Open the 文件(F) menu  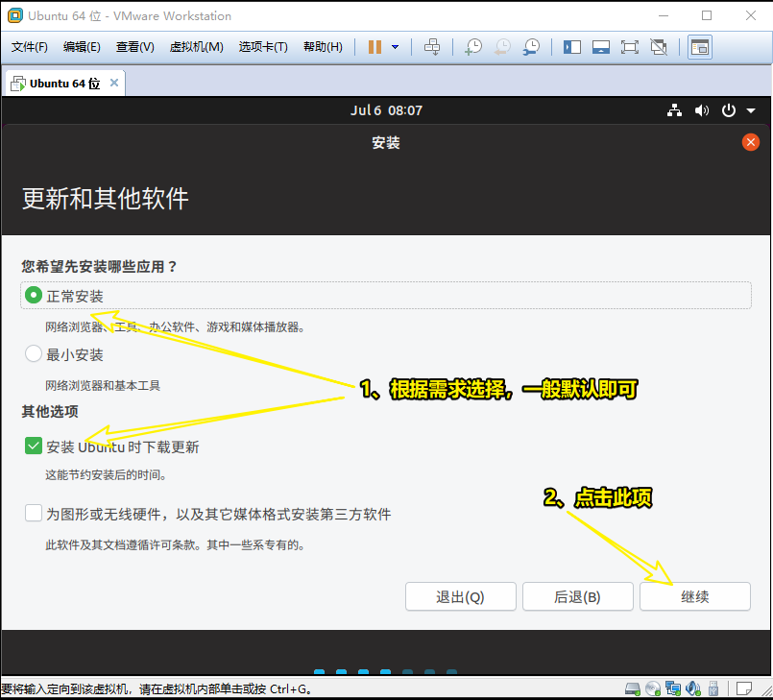click(30, 47)
